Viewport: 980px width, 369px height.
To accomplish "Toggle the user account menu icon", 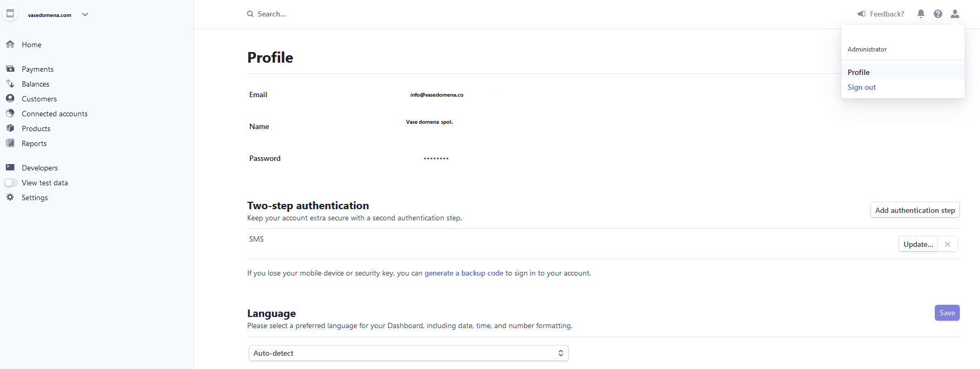I will (x=955, y=14).
